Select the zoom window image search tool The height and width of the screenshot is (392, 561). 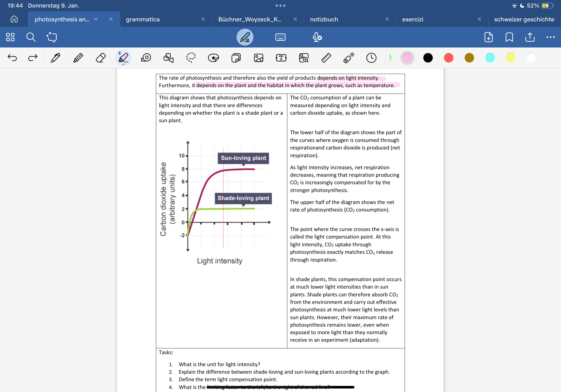point(304,58)
